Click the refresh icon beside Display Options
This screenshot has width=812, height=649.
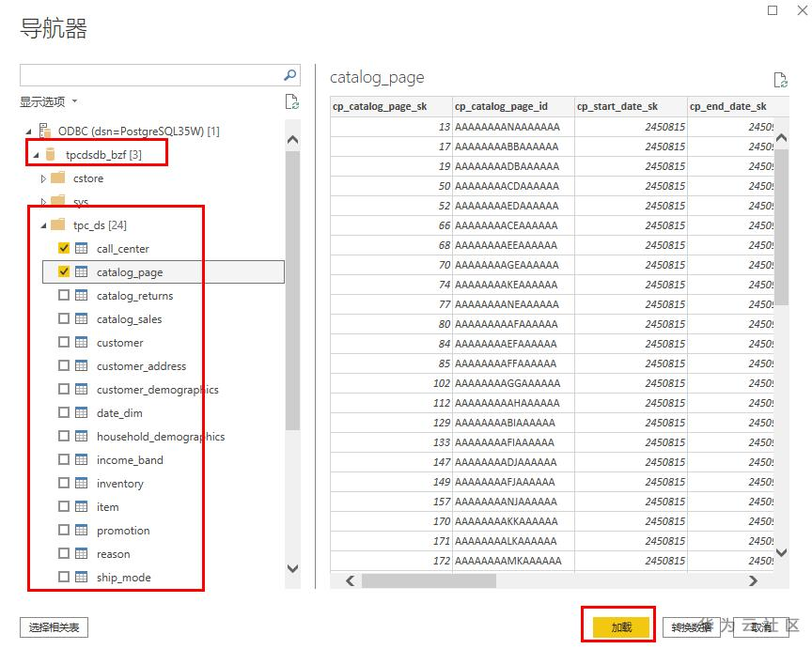pos(292,102)
